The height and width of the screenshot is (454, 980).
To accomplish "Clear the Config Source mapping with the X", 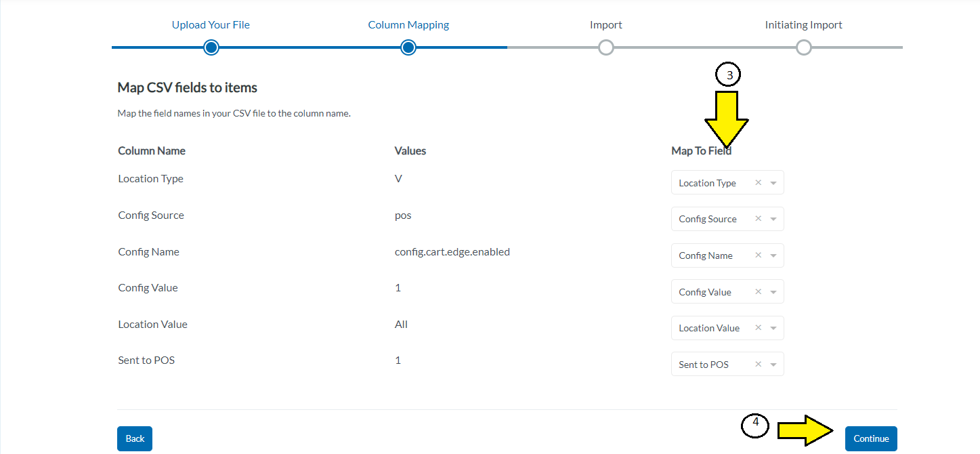I will click(758, 218).
